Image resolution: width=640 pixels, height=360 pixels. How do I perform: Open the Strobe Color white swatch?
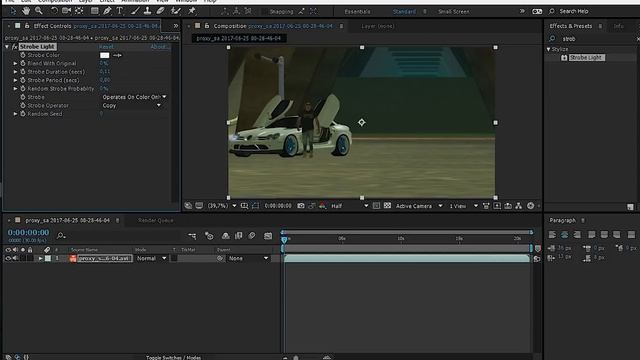[104, 55]
